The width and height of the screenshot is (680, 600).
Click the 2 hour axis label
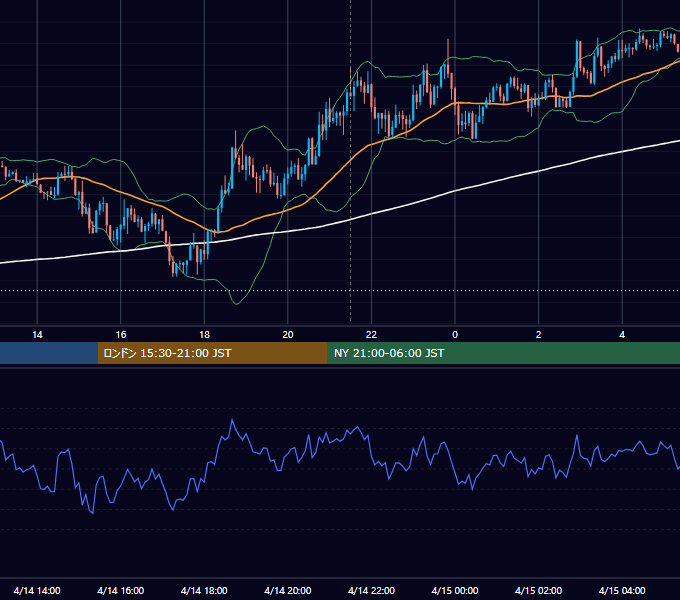tap(539, 335)
